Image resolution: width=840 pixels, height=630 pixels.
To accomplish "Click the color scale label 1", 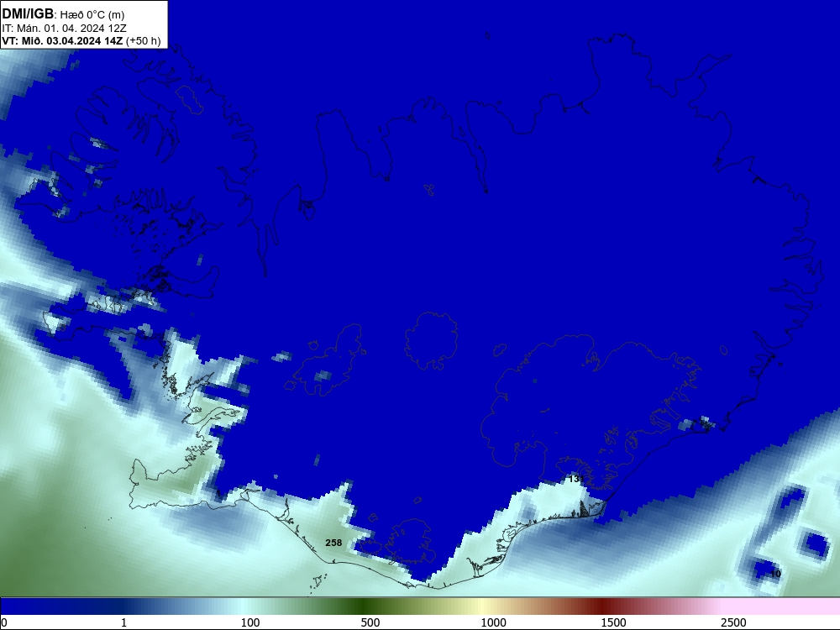I will point(123,622).
